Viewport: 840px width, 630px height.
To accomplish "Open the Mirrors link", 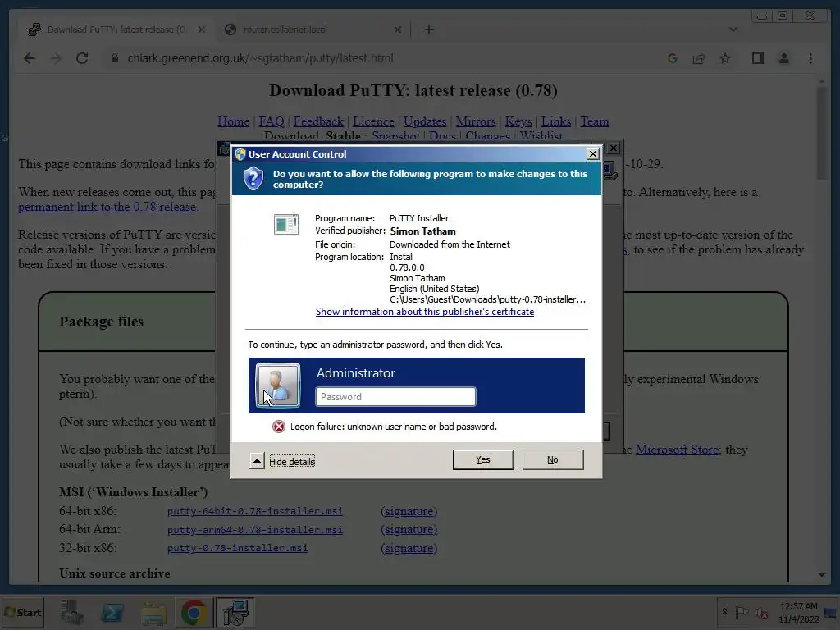I will [x=476, y=121].
